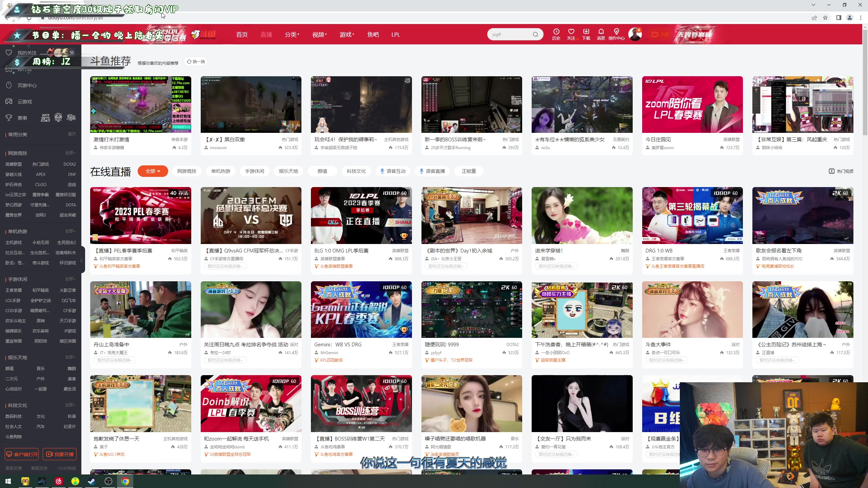The height and width of the screenshot is (488, 868).
Task: Launch Steam from the taskbar
Action: click(x=92, y=481)
